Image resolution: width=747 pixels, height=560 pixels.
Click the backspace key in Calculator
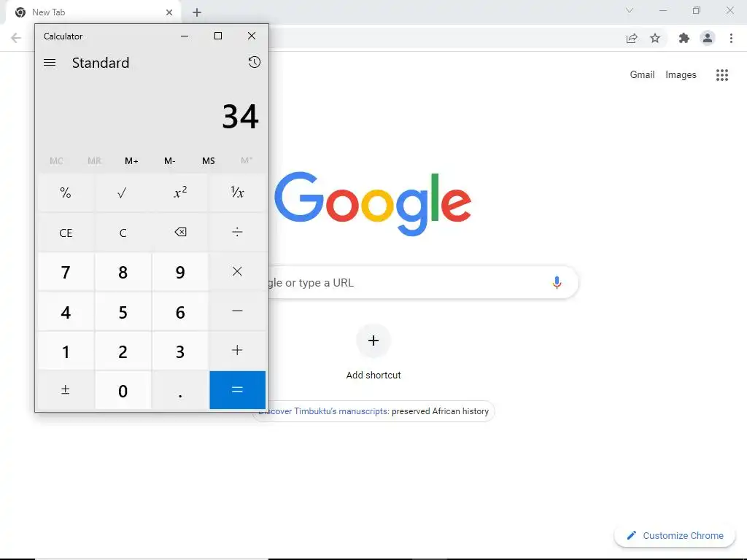[x=180, y=233]
